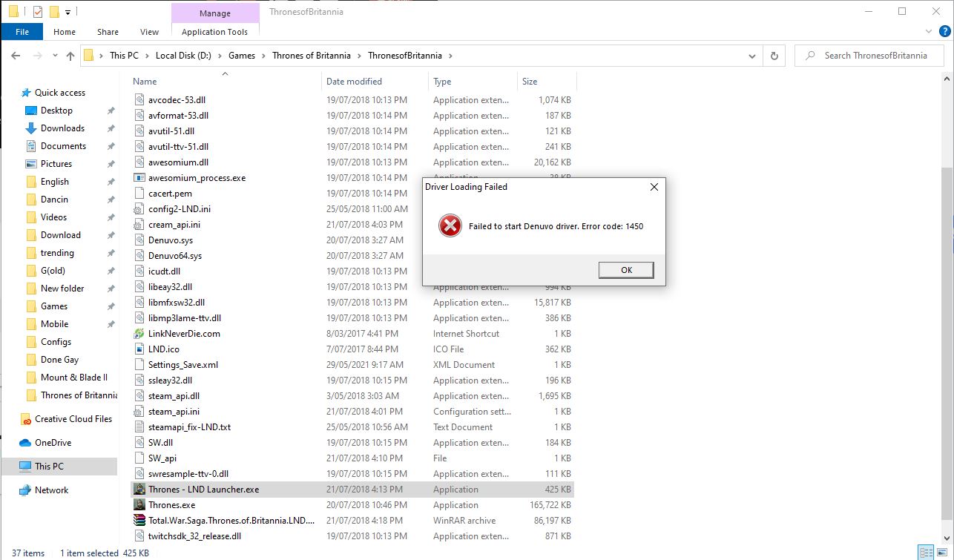954x560 pixels.
Task: Open the ribbon Help icon
Action: 945,31
